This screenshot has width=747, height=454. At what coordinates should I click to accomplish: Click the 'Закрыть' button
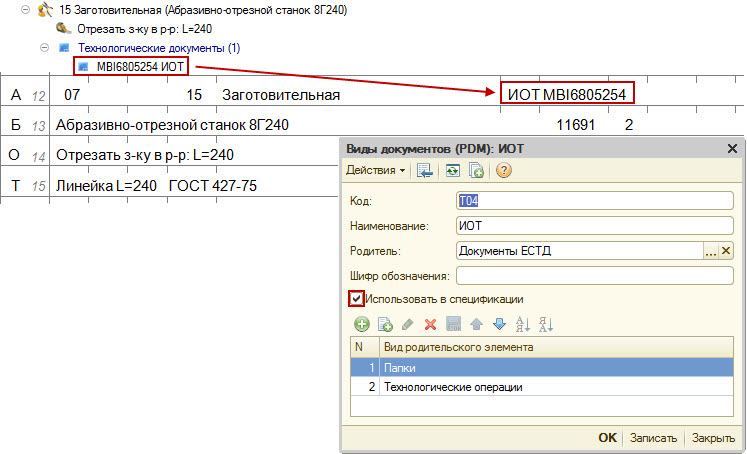tap(713, 438)
